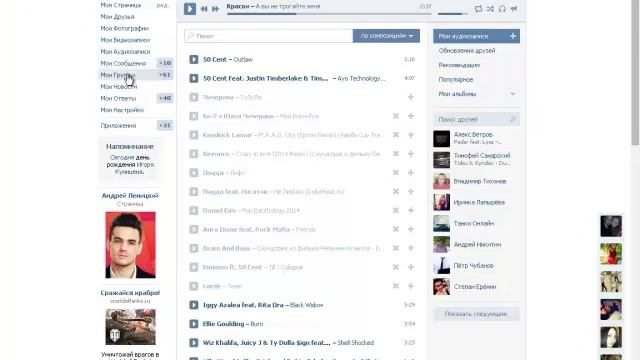Click the track progress bar in the player
The image size is (640, 360).
tap(329, 14)
